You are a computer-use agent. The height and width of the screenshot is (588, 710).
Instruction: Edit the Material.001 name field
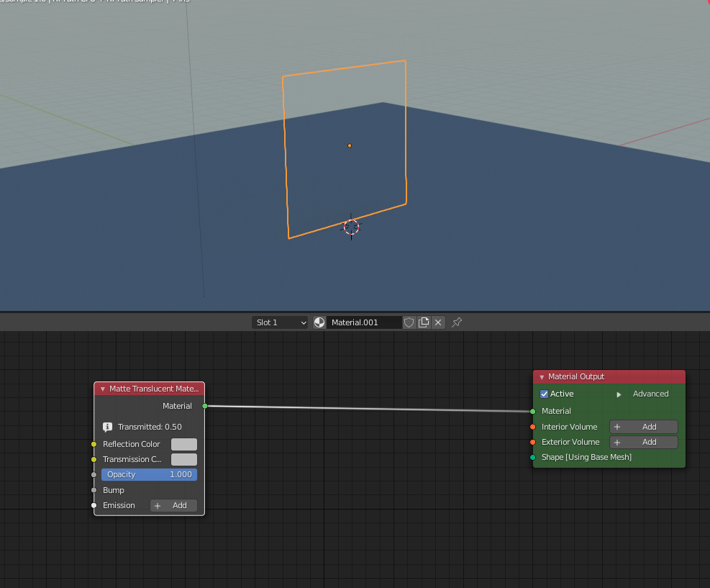(x=364, y=322)
